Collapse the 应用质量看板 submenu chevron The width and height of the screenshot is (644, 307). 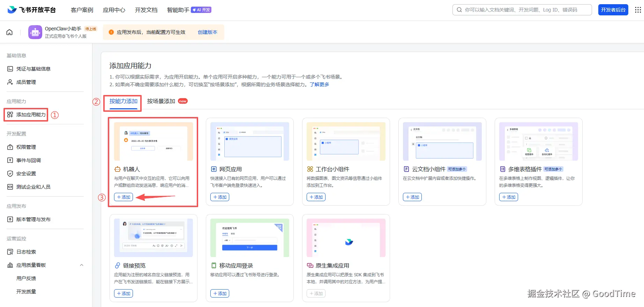click(x=82, y=265)
